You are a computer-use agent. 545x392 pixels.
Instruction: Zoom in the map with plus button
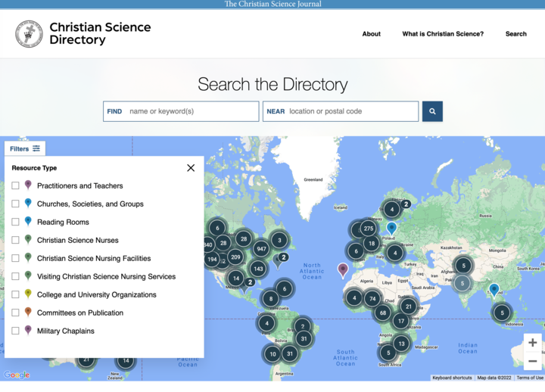click(x=532, y=343)
